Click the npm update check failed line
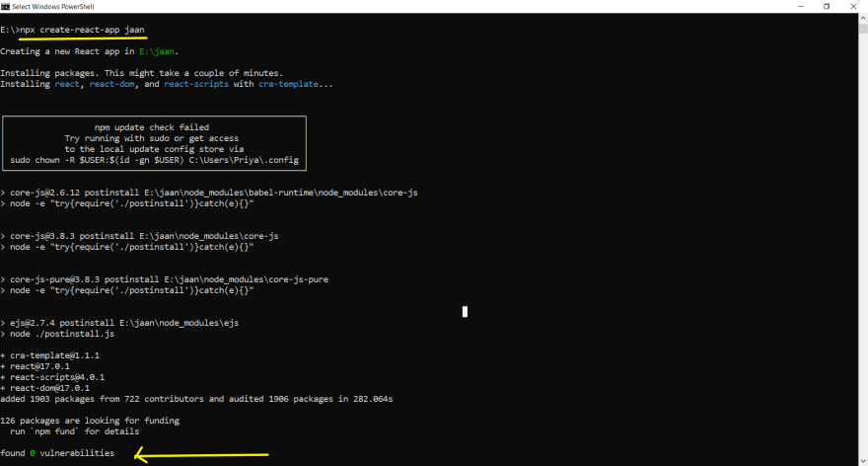868x466 pixels. click(152, 127)
